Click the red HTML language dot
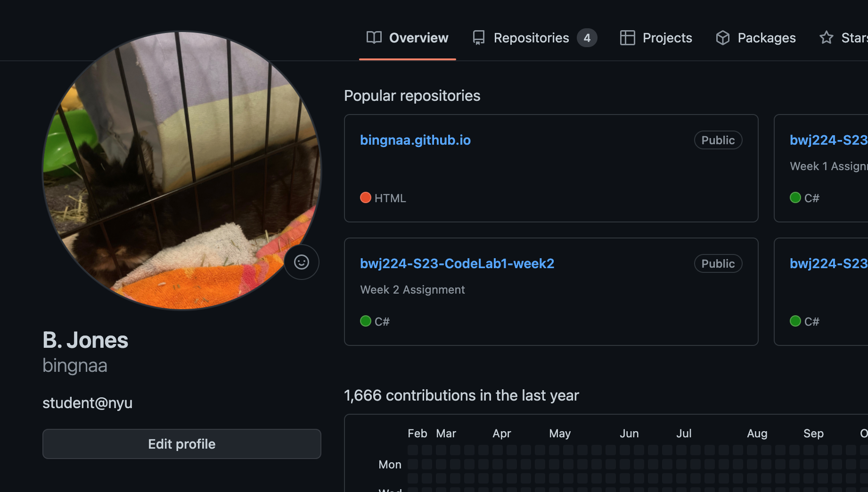Image resolution: width=868 pixels, height=492 pixels. tap(366, 197)
